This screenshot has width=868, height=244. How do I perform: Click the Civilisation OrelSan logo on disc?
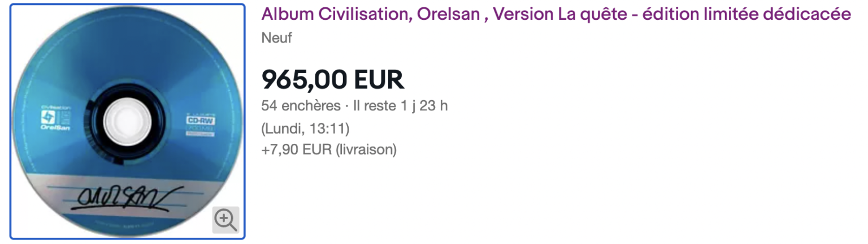[x=54, y=119]
